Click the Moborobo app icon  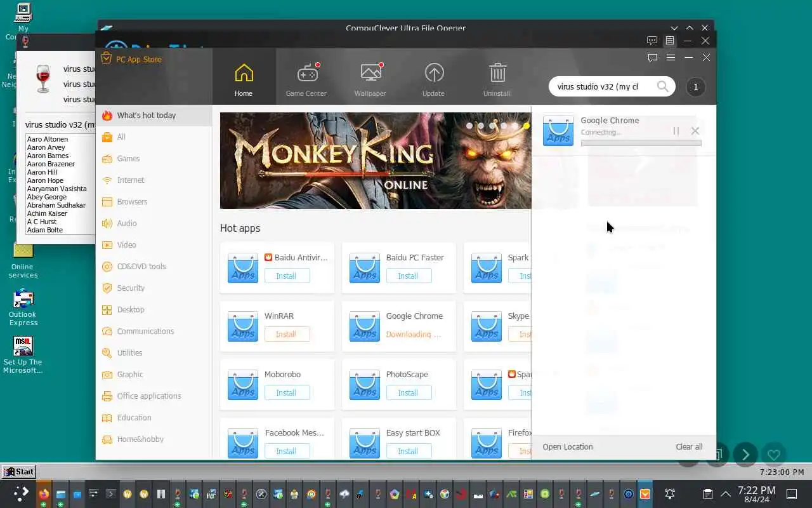click(243, 385)
